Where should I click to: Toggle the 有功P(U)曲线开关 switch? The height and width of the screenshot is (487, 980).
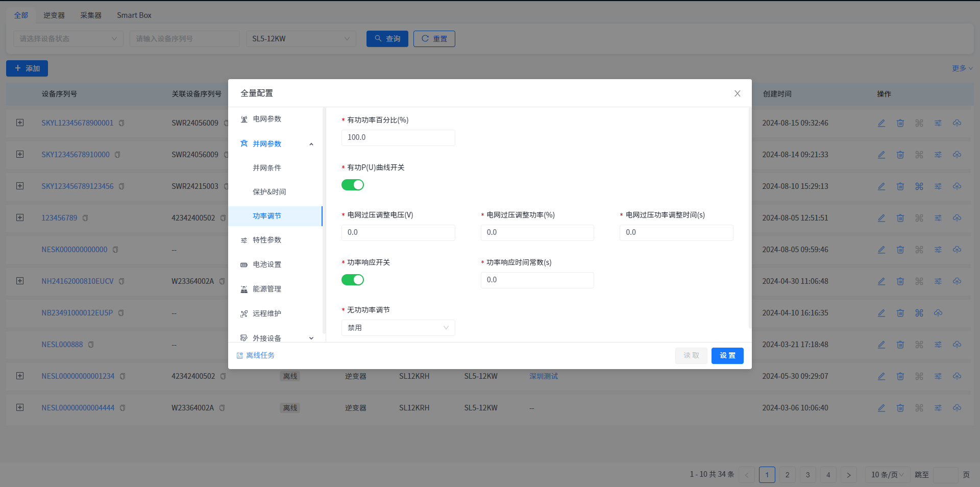coord(353,185)
